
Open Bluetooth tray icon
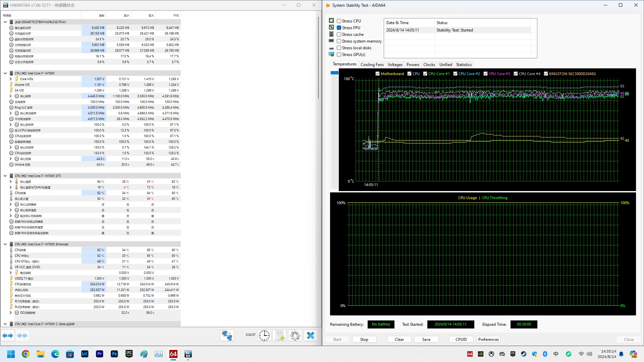click(x=545, y=354)
